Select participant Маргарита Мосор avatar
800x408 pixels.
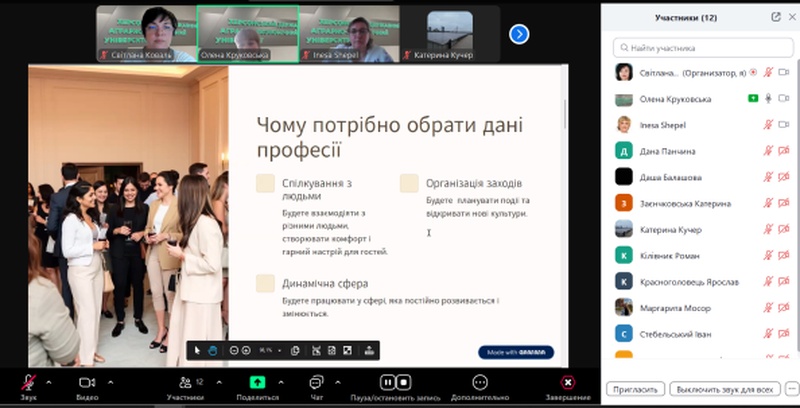click(623, 308)
